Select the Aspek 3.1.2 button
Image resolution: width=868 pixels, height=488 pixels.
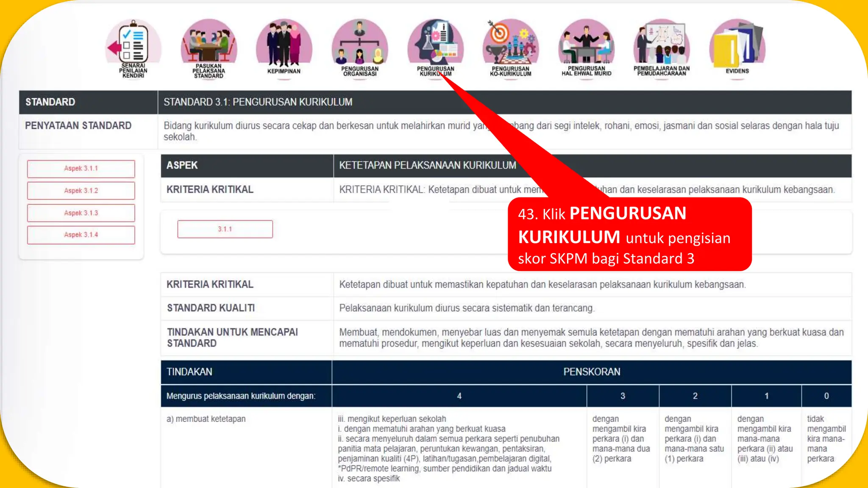click(x=81, y=191)
